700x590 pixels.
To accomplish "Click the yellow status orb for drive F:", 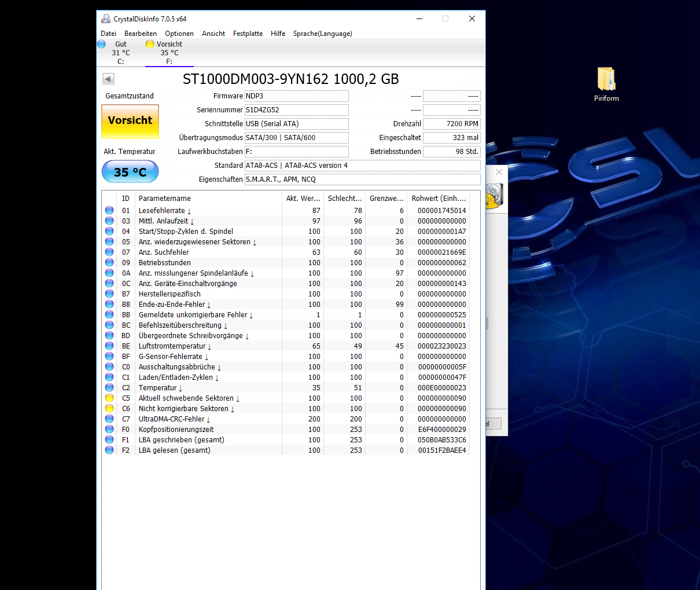I will pos(150,44).
